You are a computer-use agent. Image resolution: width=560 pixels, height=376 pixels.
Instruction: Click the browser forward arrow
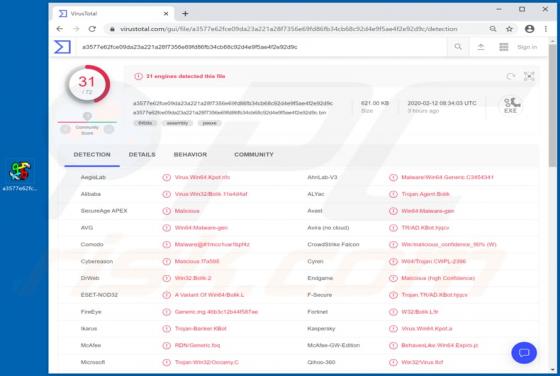point(76,29)
